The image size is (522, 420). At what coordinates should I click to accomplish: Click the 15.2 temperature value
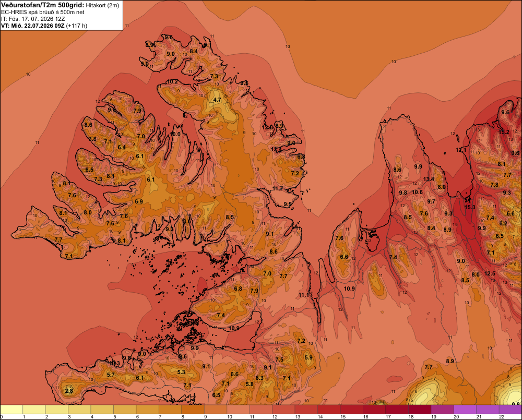[504, 132]
